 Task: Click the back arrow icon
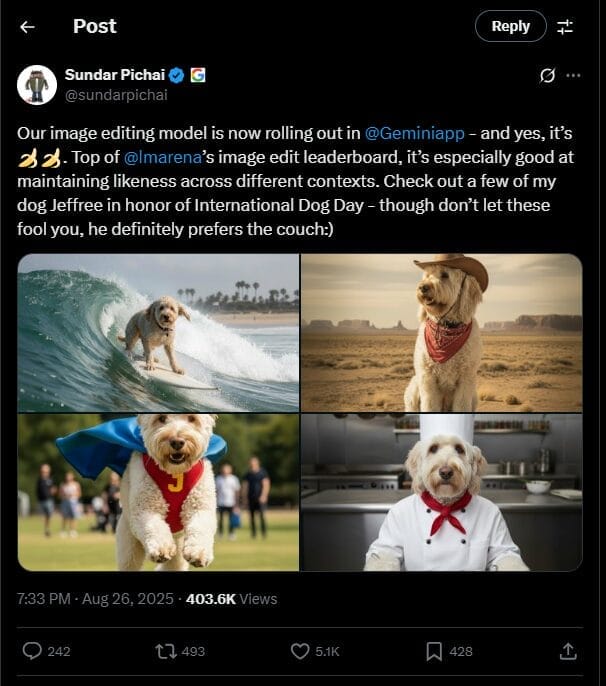(x=27, y=27)
